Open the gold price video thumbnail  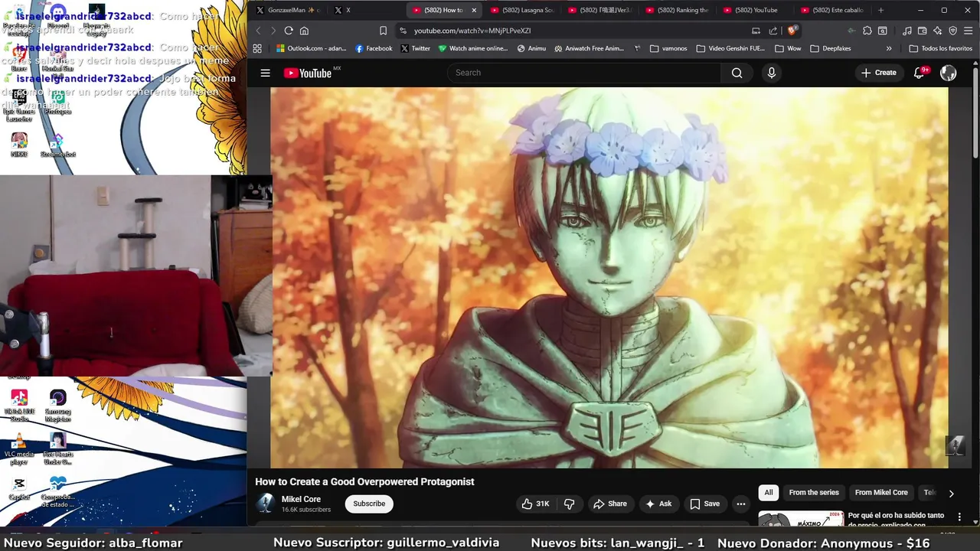[801, 520]
